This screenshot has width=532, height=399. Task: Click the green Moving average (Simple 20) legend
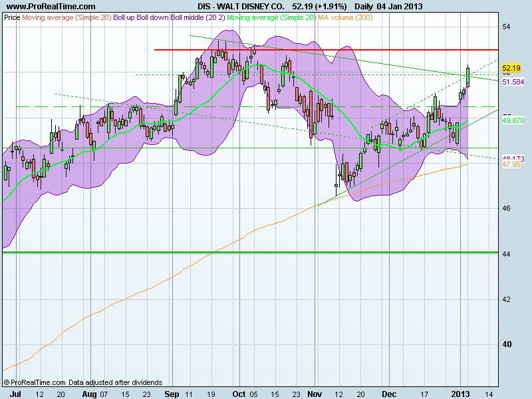pos(271,17)
